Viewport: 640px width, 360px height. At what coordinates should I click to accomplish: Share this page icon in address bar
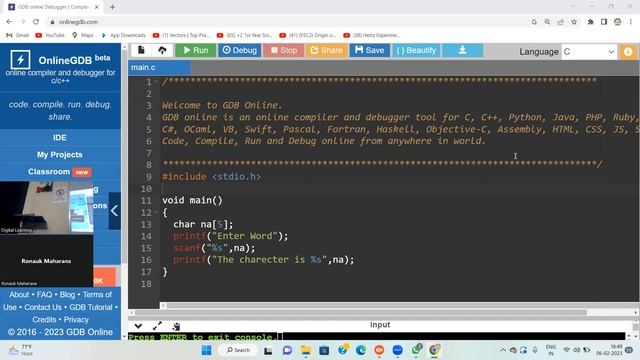[561, 22]
